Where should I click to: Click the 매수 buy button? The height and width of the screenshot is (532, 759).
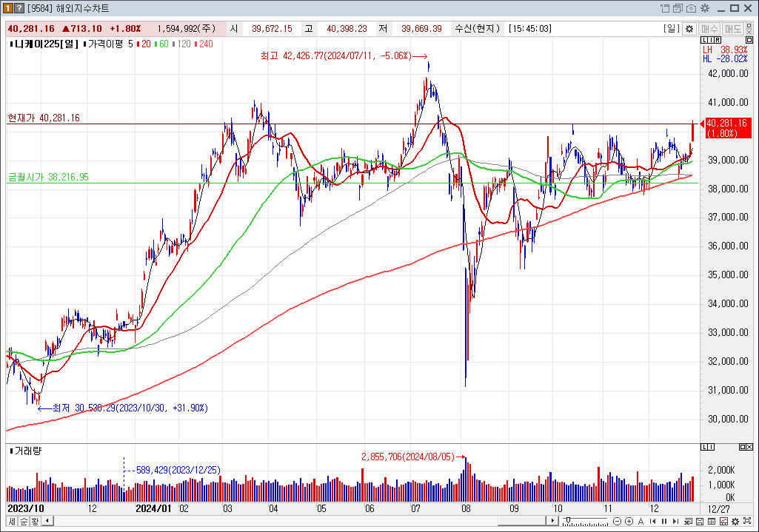click(x=709, y=28)
